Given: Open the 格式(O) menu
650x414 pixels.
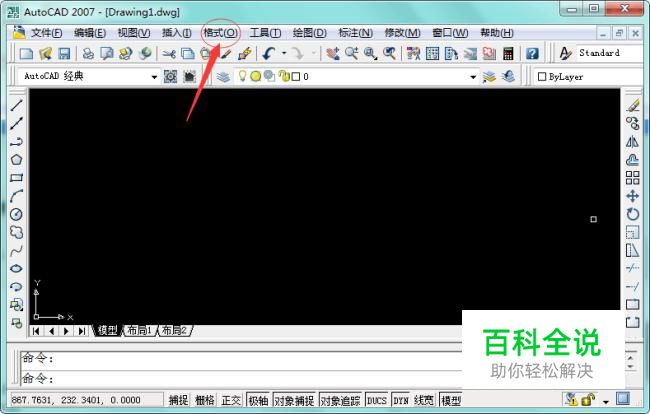Looking at the screenshot, I should (221, 33).
